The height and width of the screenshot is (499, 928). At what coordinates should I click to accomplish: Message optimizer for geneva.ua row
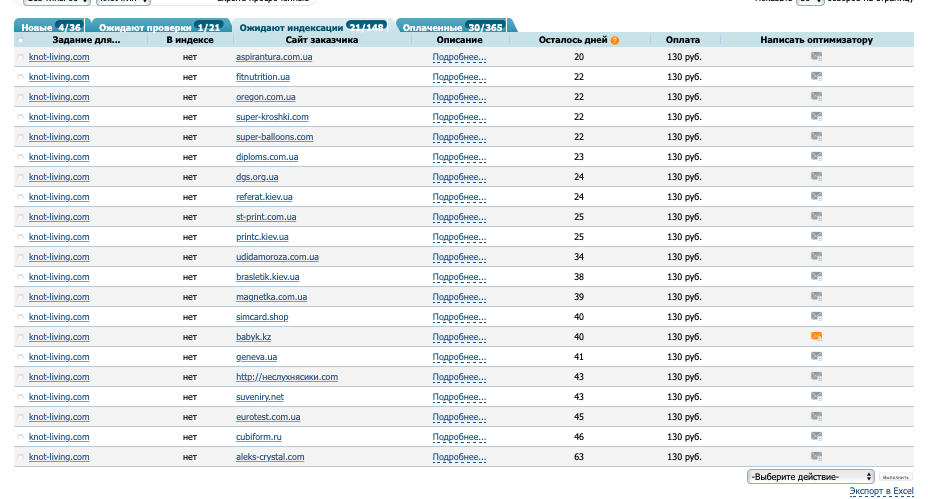816,357
